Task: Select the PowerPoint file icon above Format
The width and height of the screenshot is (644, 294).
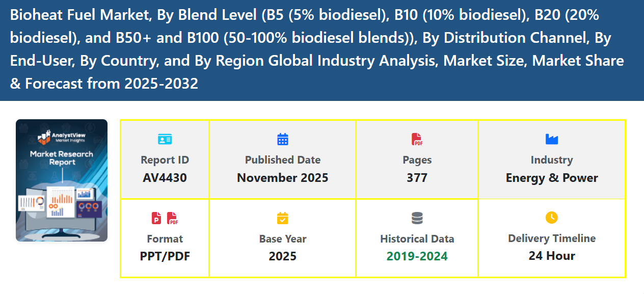Action: click(x=156, y=218)
